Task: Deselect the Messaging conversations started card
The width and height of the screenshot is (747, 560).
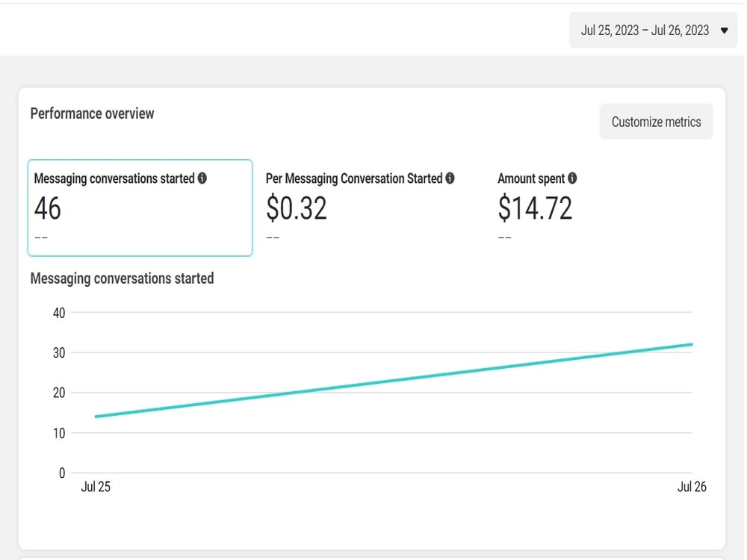Action: pos(140,208)
